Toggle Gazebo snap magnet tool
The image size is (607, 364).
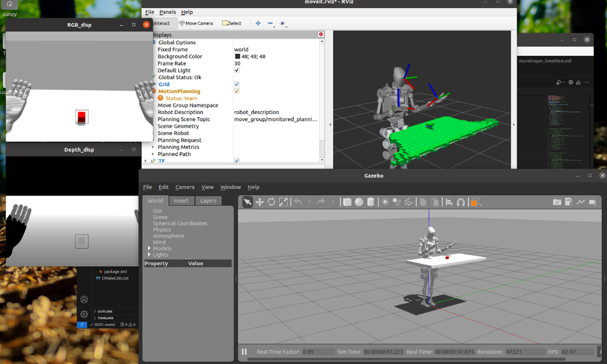461,202
